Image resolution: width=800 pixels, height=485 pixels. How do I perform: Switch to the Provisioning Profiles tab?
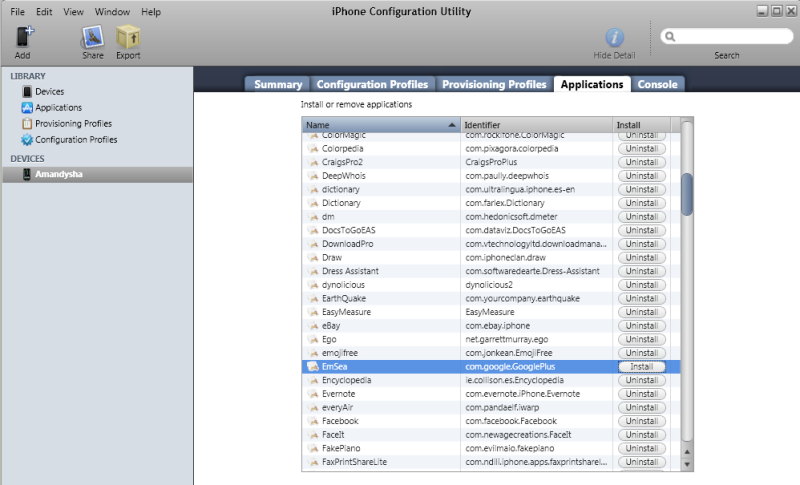pos(494,84)
